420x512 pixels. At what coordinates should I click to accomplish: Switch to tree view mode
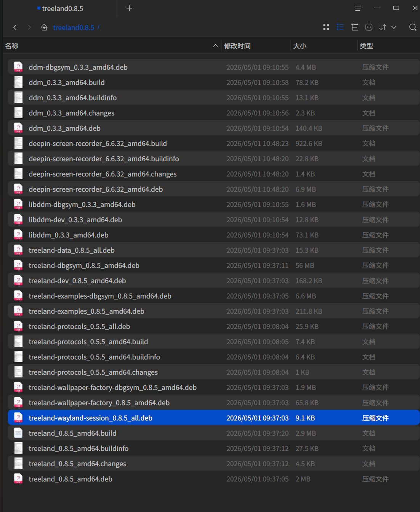[x=355, y=27]
